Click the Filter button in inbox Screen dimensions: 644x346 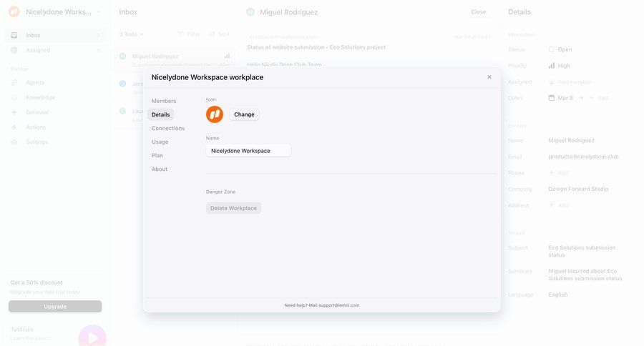coord(189,34)
